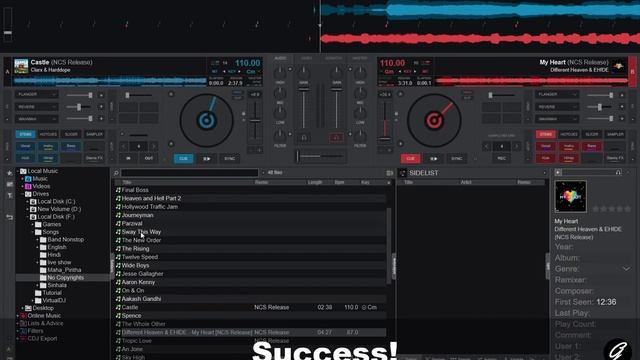Click the left deck CUE button
Viewport: 640px width, 360px height.
[x=184, y=158]
